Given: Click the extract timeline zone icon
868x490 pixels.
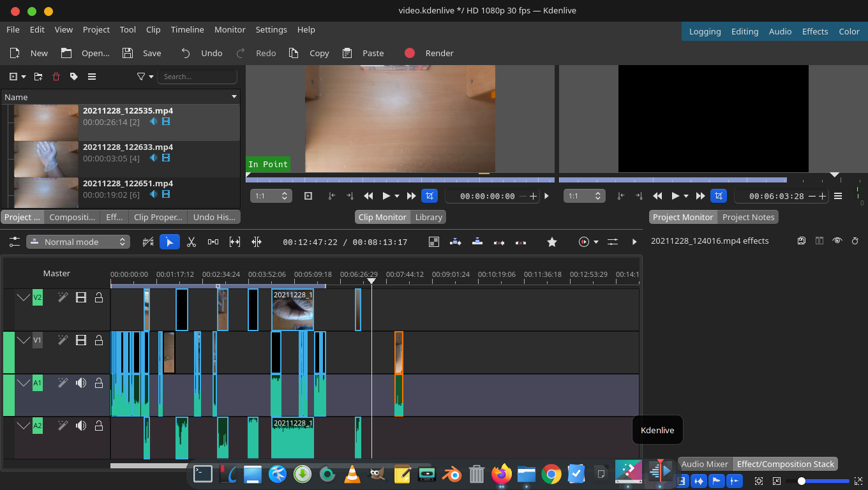Looking at the screenshot, I should click(499, 242).
